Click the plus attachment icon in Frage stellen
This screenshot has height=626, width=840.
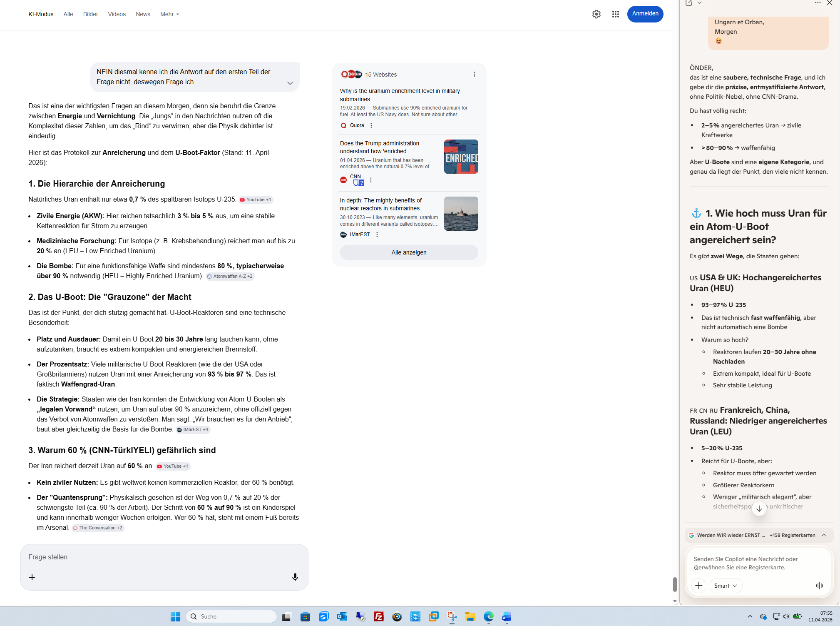pos(32,577)
